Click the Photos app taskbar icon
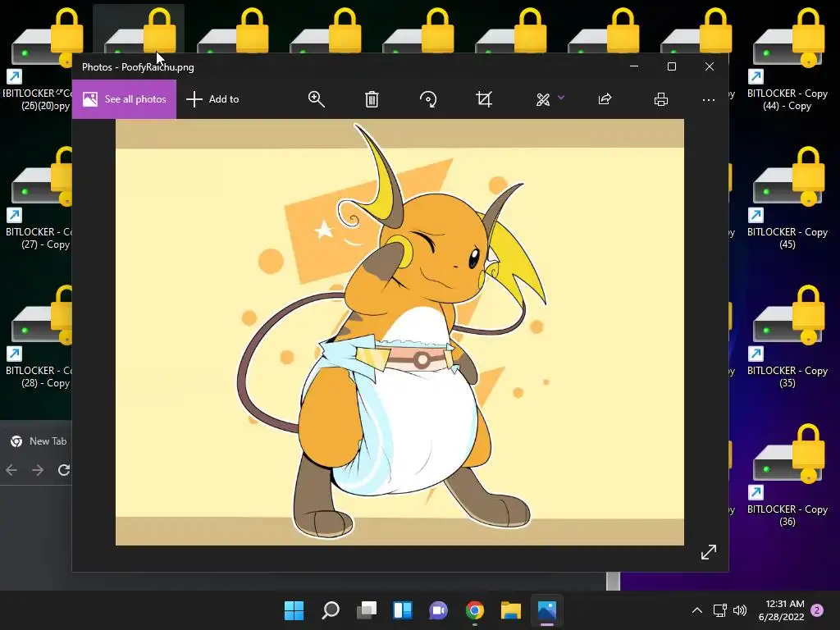 [x=547, y=610]
